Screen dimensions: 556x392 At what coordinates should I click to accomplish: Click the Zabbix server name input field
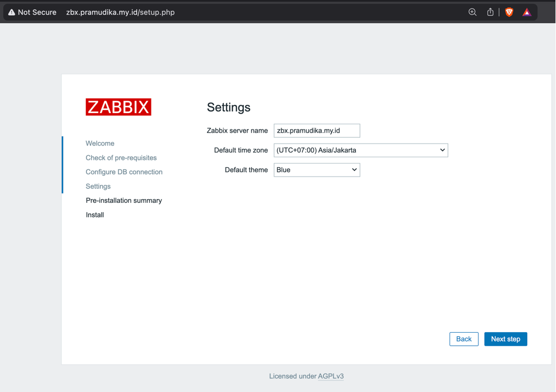[x=317, y=130]
